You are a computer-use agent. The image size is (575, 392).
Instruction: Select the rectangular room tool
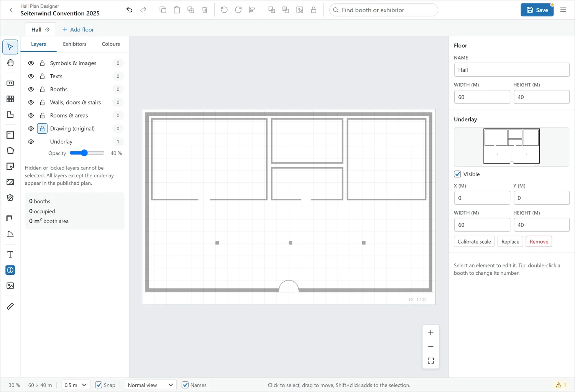(x=10, y=135)
